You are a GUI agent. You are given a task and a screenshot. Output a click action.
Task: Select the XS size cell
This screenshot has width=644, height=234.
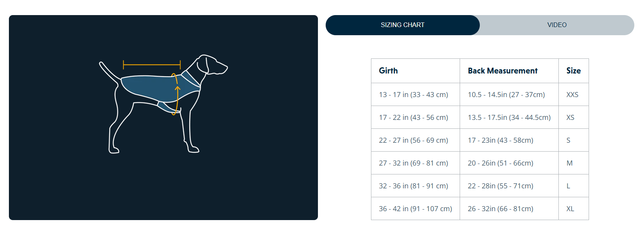pyautogui.click(x=570, y=118)
